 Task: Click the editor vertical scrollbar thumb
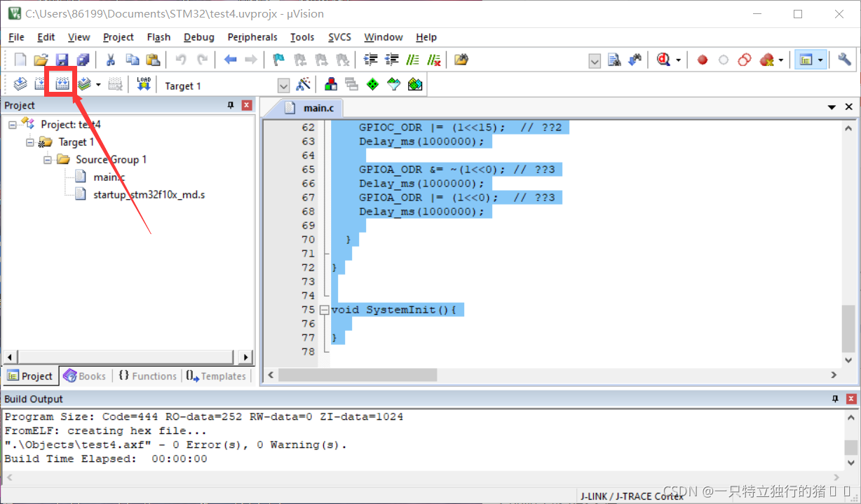(x=848, y=328)
